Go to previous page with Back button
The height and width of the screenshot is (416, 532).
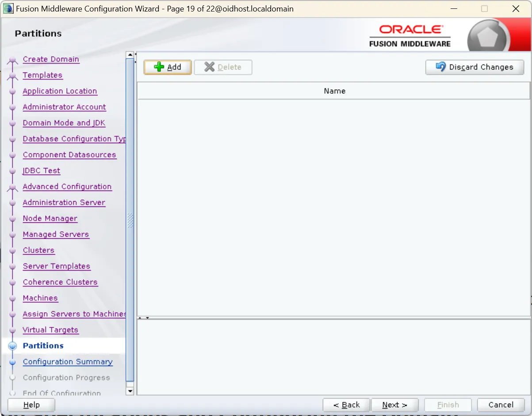tap(346, 405)
